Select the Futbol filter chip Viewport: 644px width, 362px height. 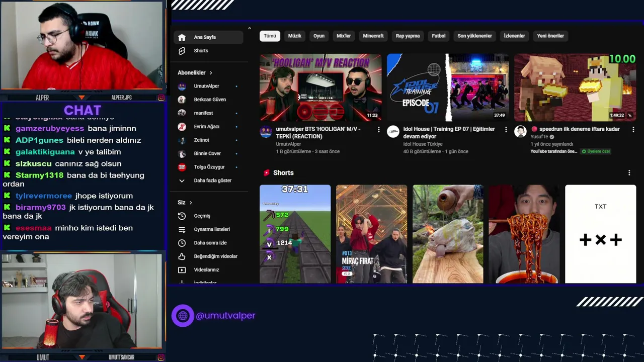pyautogui.click(x=439, y=36)
